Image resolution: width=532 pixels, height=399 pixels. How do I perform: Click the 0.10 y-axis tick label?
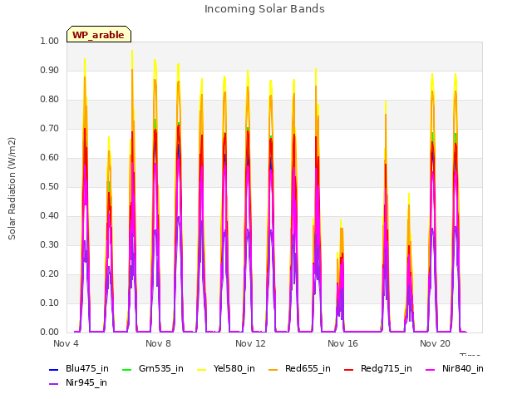tap(50, 303)
